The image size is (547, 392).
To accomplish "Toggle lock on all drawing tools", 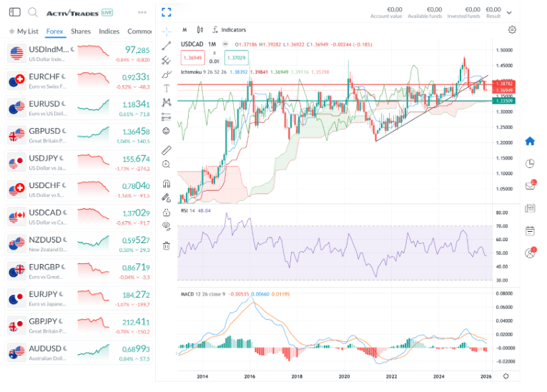I will 167,212.
